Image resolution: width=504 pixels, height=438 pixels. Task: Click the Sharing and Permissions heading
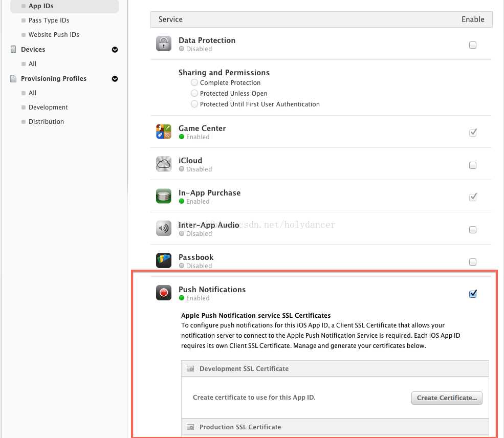point(224,73)
